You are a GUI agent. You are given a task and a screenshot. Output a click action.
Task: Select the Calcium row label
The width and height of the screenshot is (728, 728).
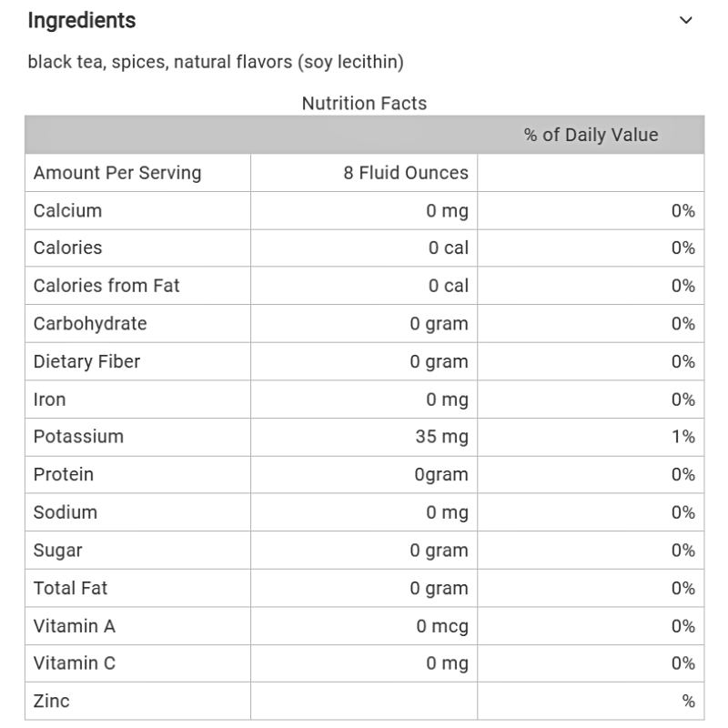point(68,211)
